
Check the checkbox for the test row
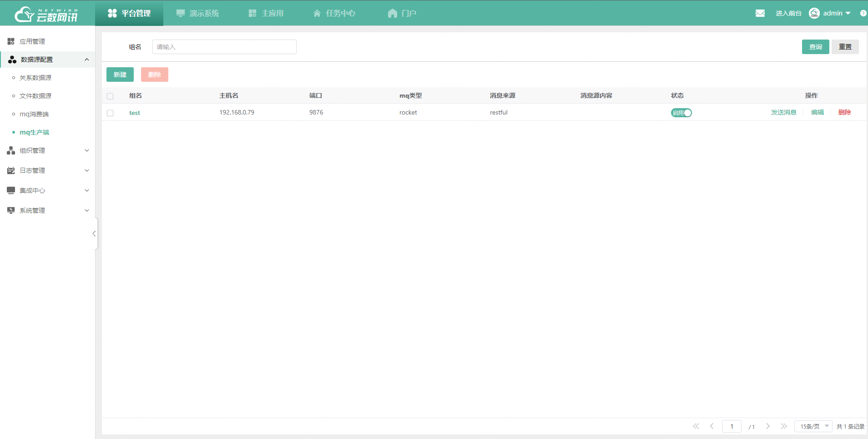pyautogui.click(x=110, y=113)
